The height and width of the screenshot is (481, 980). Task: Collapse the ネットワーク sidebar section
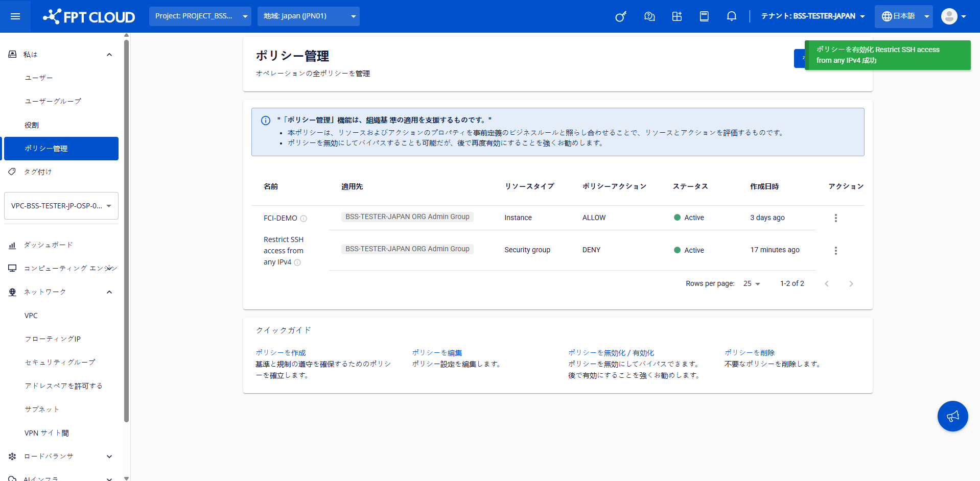pyautogui.click(x=109, y=292)
